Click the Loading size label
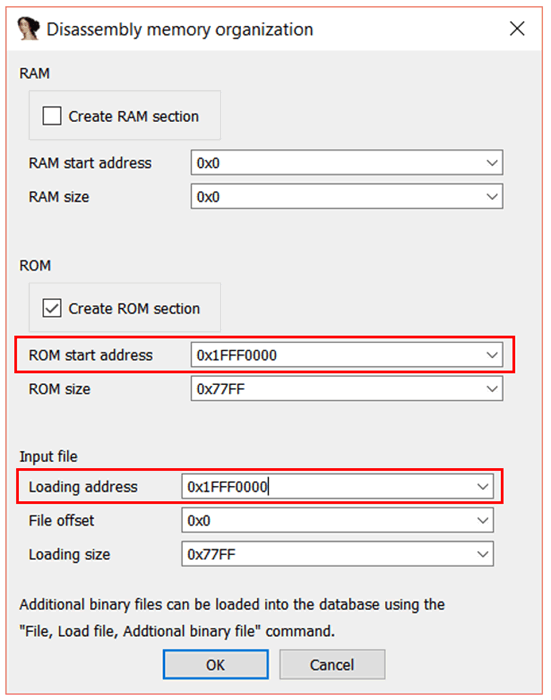 pyautogui.click(x=69, y=554)
